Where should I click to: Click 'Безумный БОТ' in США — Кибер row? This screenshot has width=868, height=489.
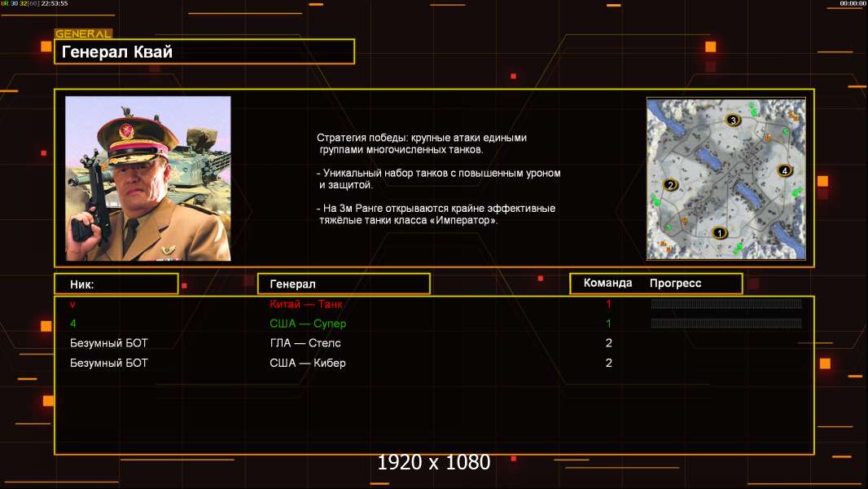(109, 363)
